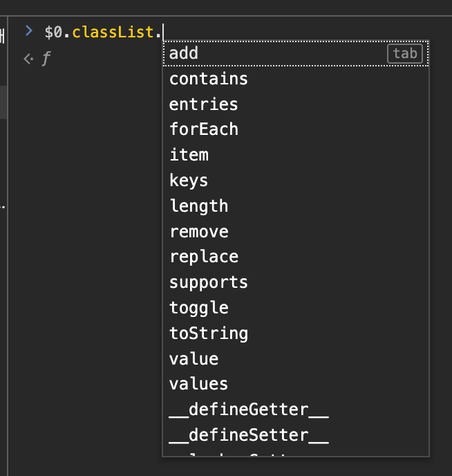Choose values from autocomplete list

(296, 385)
